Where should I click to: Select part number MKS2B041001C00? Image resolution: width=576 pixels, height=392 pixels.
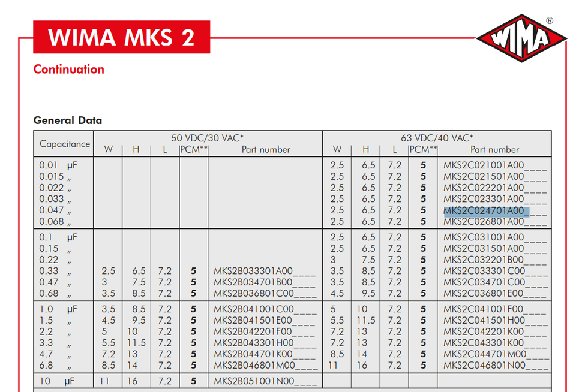[x=254, y=310]
